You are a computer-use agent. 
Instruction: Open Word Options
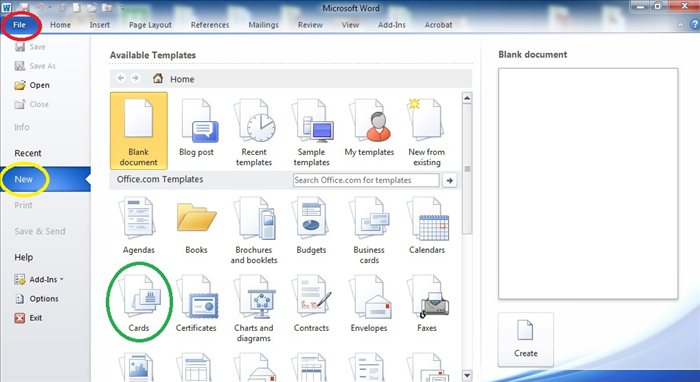[x=37, y=299]
